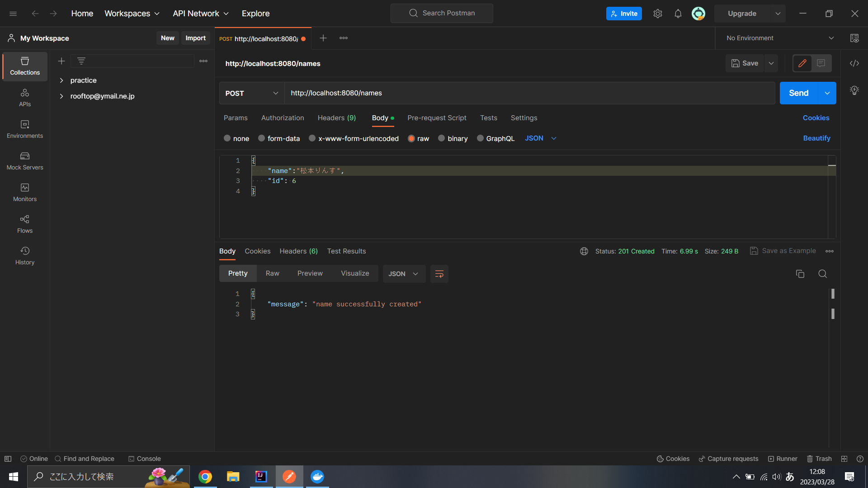Open the No Environment selector
This screenshot has width=868, height=488.
click(780, 38)
